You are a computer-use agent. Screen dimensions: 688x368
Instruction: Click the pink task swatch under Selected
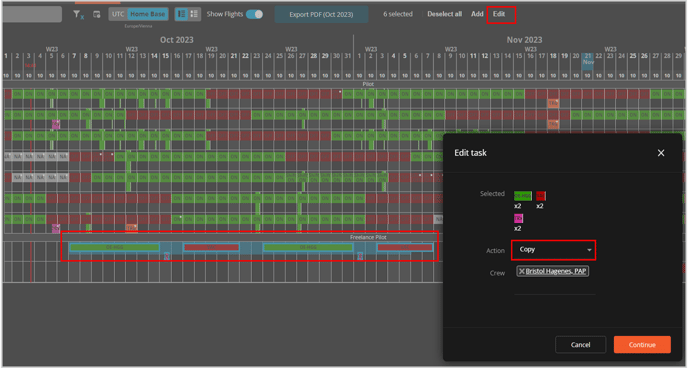pos(518,218)
